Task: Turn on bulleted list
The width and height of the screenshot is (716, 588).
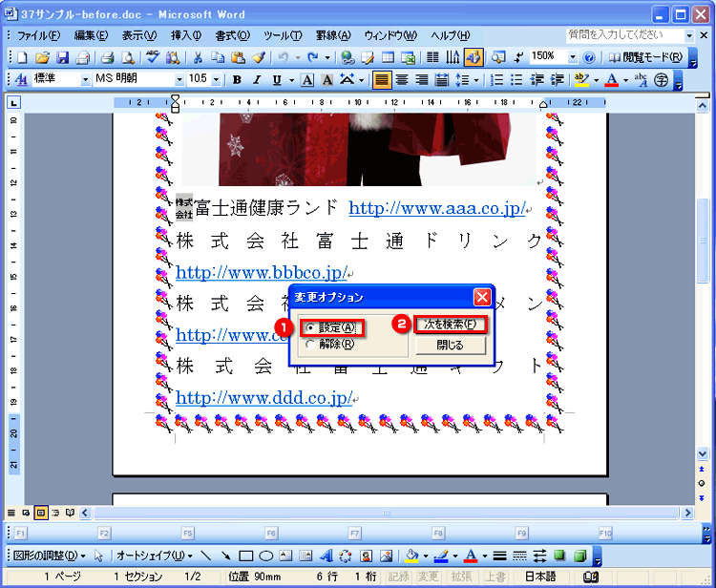Action: 516,80
